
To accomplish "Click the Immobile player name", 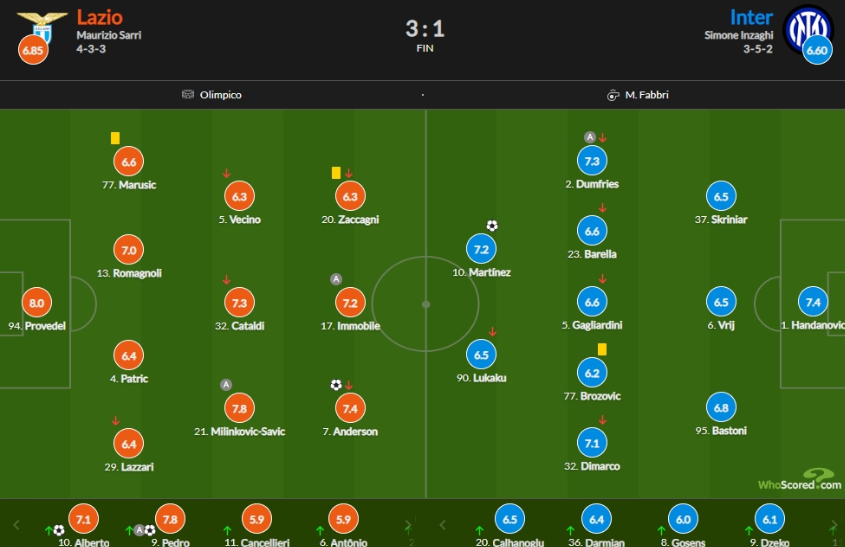I will tap(358, 326).
